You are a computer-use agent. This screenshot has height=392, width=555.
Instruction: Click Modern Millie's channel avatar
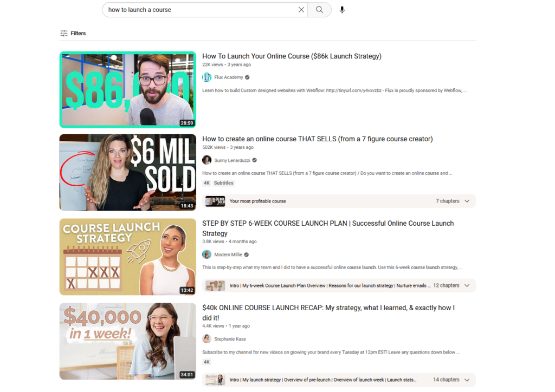coord(206,254)
